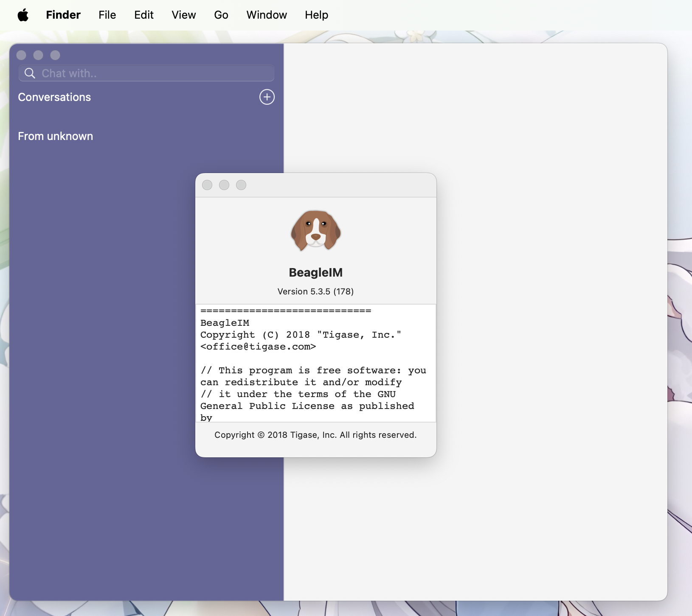Click the Copyright (C) 2018 "Tigase, Inc." license line
Viewport: 692px width, 616px height.
coord(301,335)
